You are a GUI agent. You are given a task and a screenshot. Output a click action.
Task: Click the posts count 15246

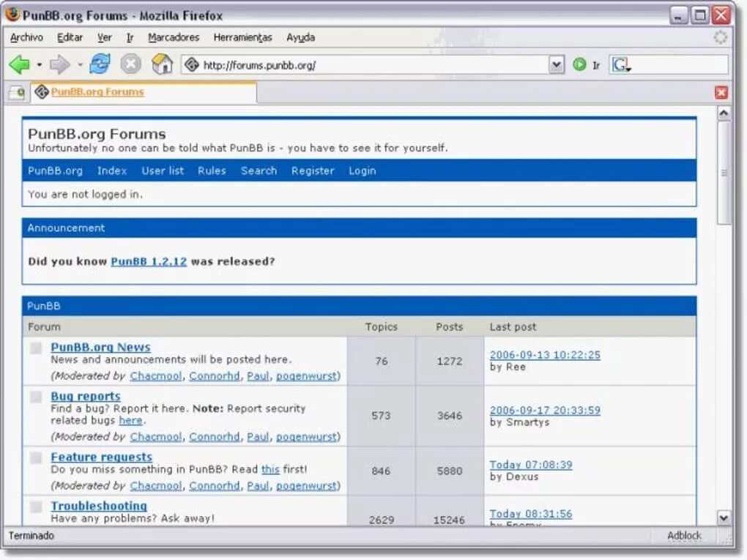pyautogui.click(x=449, y=520)
